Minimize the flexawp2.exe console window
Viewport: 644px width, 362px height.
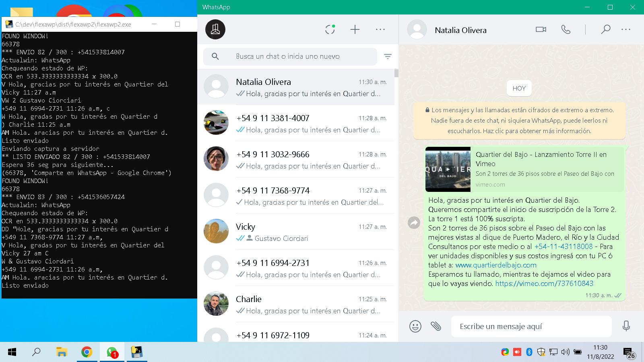pyautogui.click(x=154, y=24)
